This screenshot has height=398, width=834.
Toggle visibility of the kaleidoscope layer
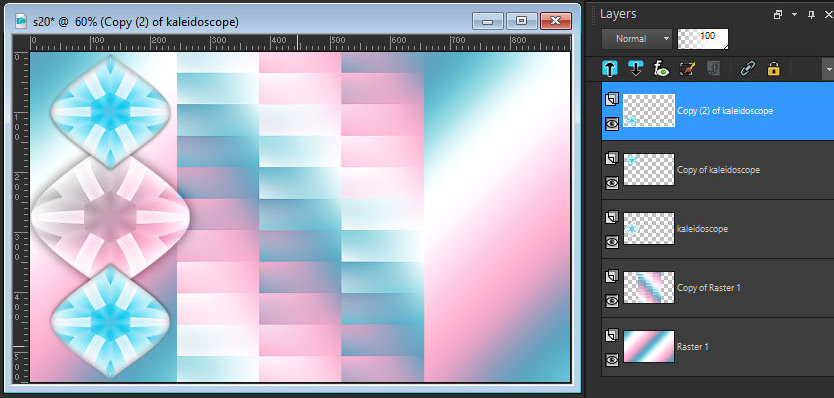612,242
